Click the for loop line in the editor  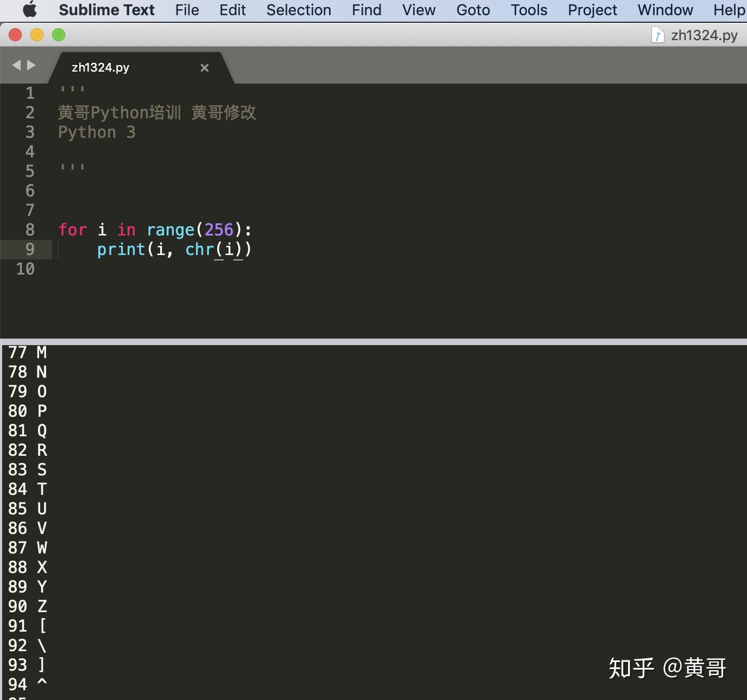[155, 230]
